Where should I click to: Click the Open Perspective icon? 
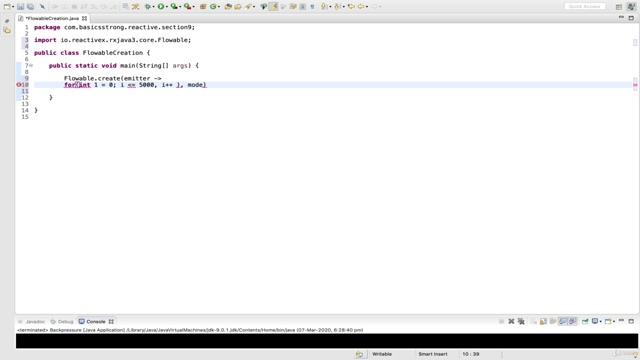pyautogui.click(x=619, y=7)
